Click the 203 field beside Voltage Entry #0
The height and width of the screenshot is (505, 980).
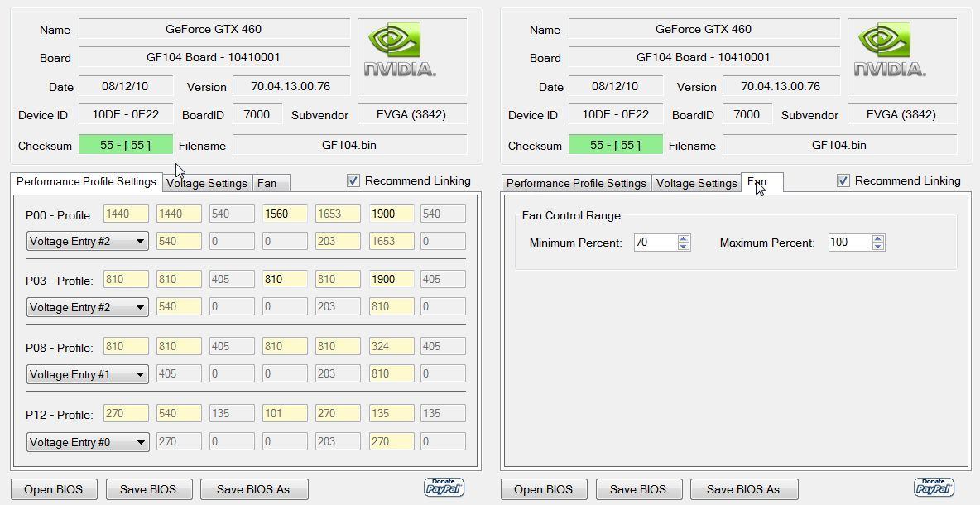[x=339, y=441]
